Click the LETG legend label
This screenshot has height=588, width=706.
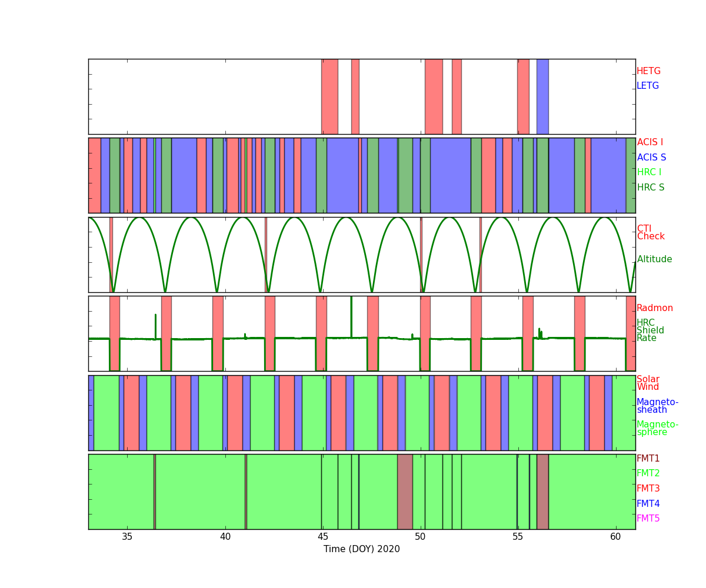(x=647, y=86)
